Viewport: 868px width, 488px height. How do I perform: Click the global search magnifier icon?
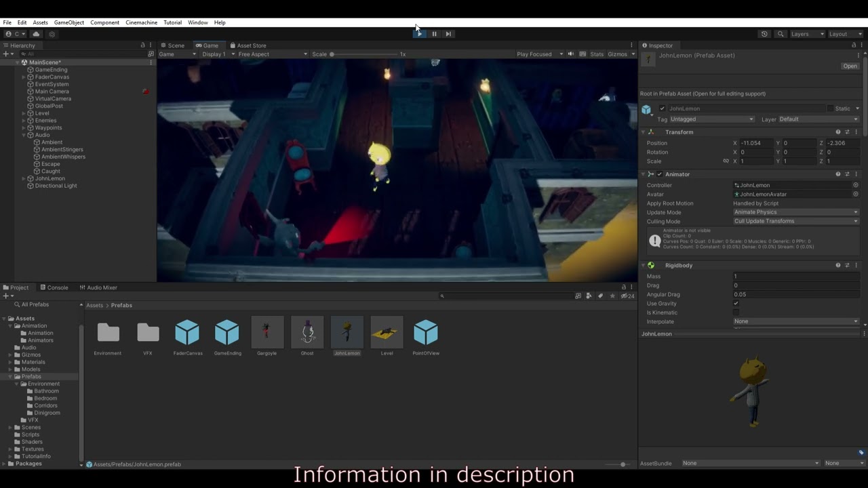pyautogui.click(x=781, y=34)
